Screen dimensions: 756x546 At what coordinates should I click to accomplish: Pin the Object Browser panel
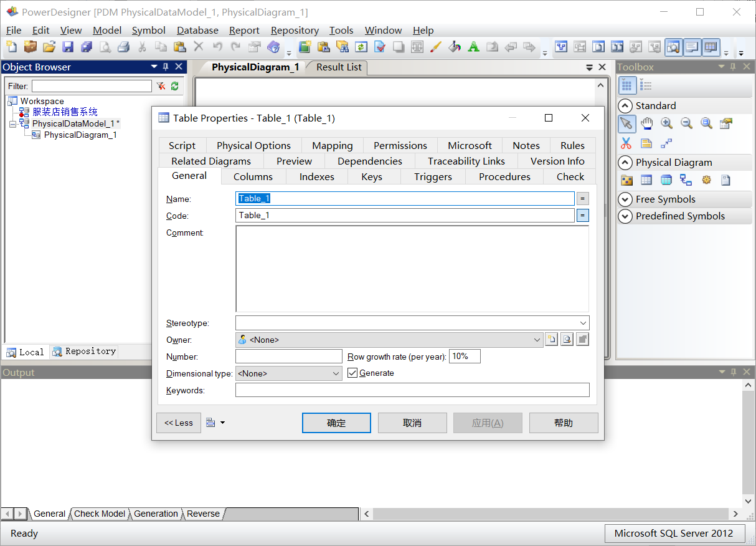point(166,67)
